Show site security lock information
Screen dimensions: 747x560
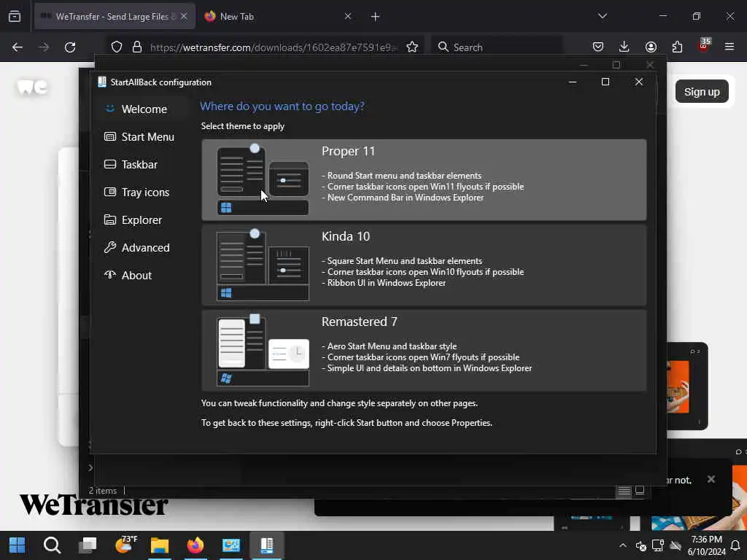pyautogui.click(x=137, y=47)
